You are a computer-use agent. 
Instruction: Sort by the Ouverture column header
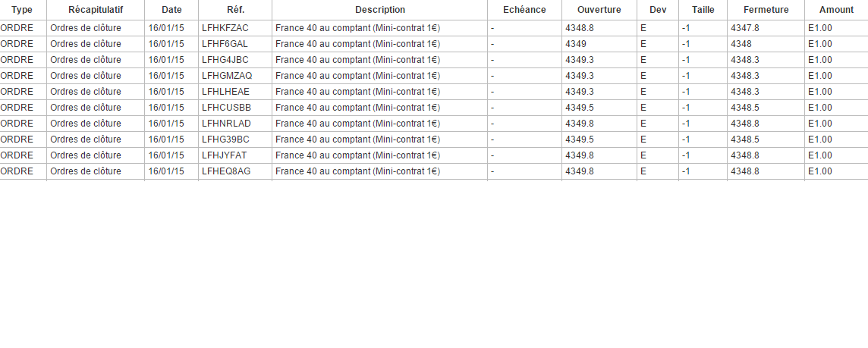pyautogui.click(x=599, y=10)
